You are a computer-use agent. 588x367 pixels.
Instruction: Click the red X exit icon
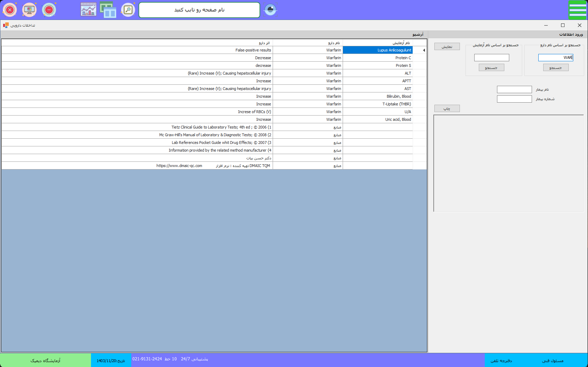pyautogui.click(x=10, y=10)
